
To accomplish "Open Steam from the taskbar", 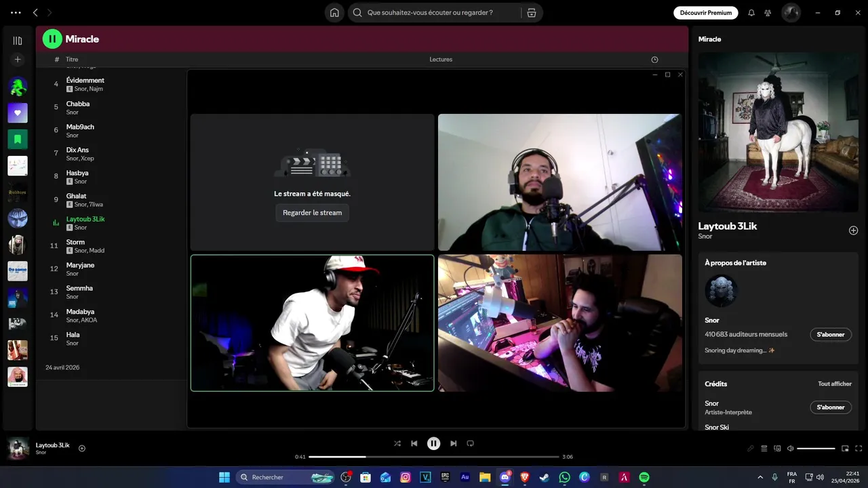I will tap(545, 477).
